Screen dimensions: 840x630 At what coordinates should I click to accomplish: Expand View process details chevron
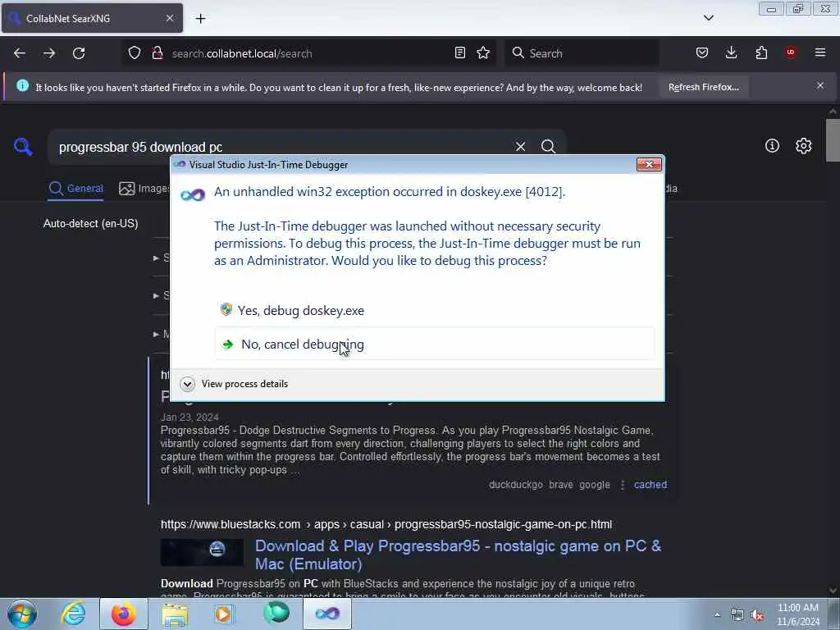pos(187,384)
